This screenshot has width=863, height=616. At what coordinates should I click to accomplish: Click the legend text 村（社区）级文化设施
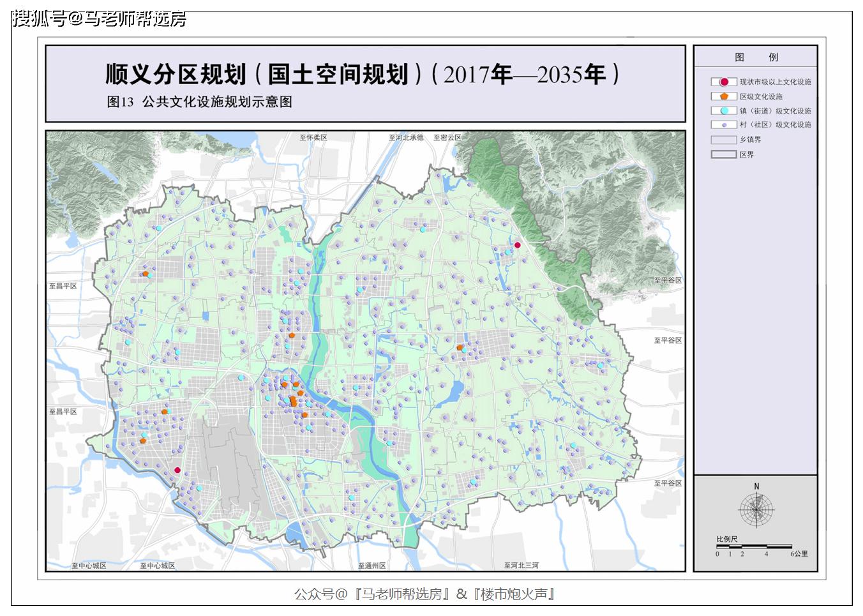(x=776, y=125)
